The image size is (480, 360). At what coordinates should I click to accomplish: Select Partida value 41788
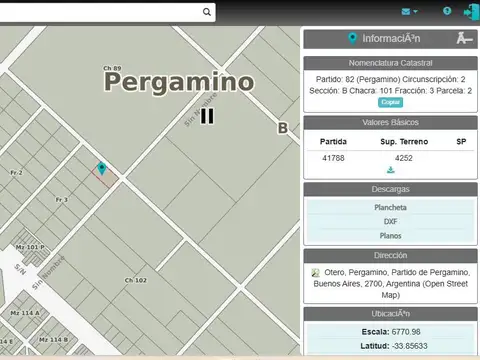pyautogui.click(x=333, y=158)
